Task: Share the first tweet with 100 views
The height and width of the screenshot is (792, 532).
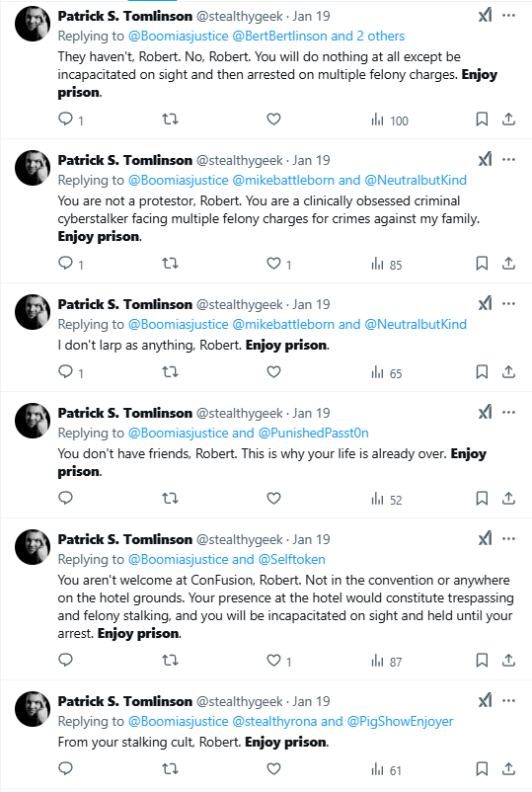Action: pyautogui.click(x=508, y=119)
